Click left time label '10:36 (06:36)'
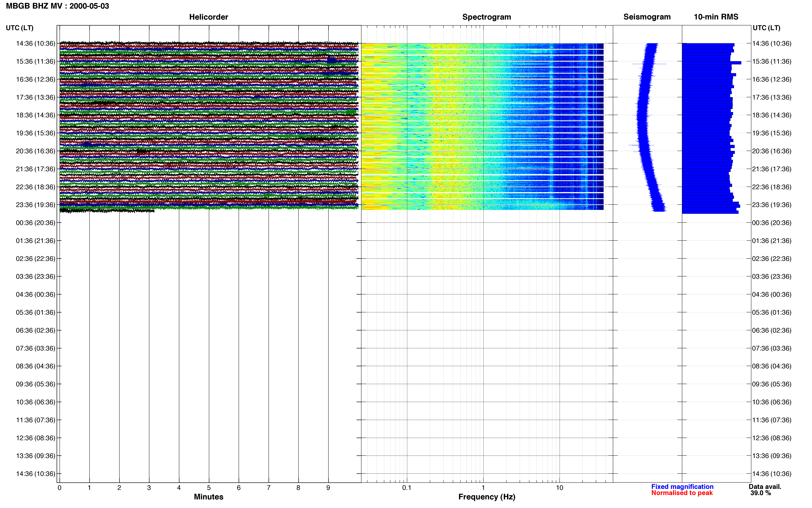The image size is (812, 508). [x=36, y=402]
